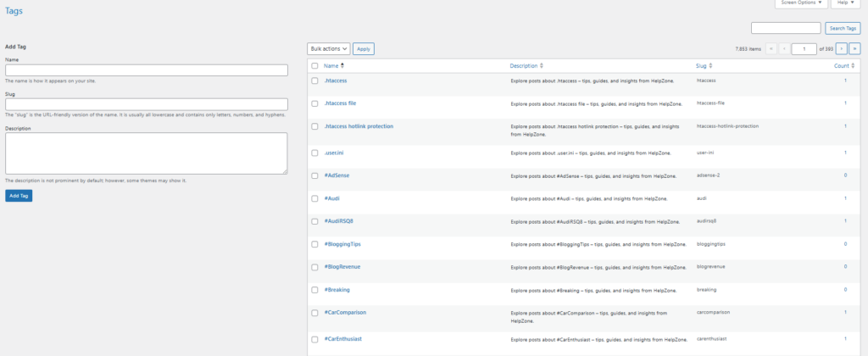Click the Add Tag button
The image size is (868, 356).
pos(19,196)
